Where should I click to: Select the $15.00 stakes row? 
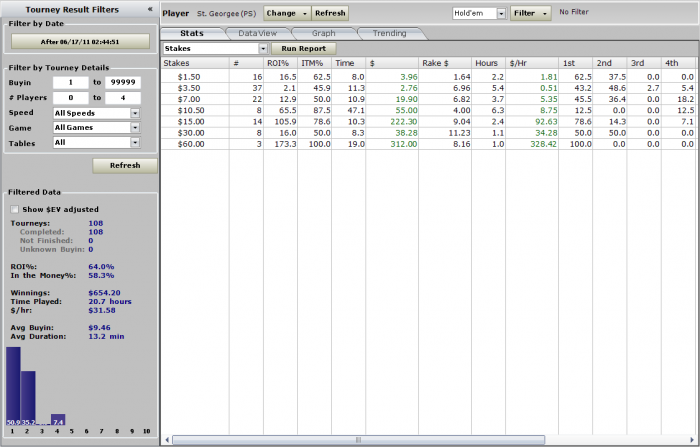pyautogui.click(x=428, y=121)
